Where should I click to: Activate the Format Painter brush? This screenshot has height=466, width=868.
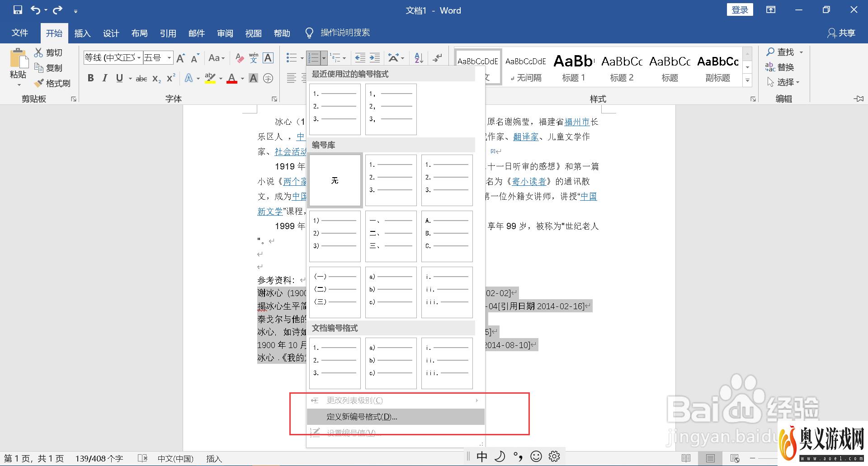pyautogui.click(x=52, y=83)
